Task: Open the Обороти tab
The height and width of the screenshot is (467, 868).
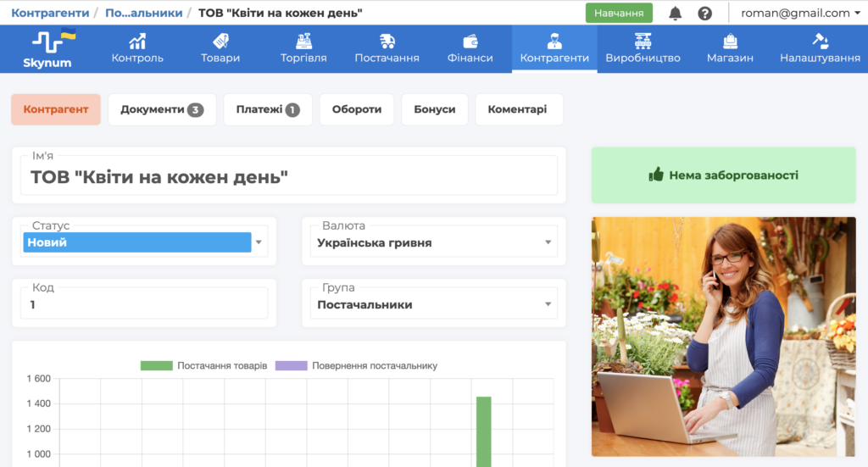Action: 357,109
